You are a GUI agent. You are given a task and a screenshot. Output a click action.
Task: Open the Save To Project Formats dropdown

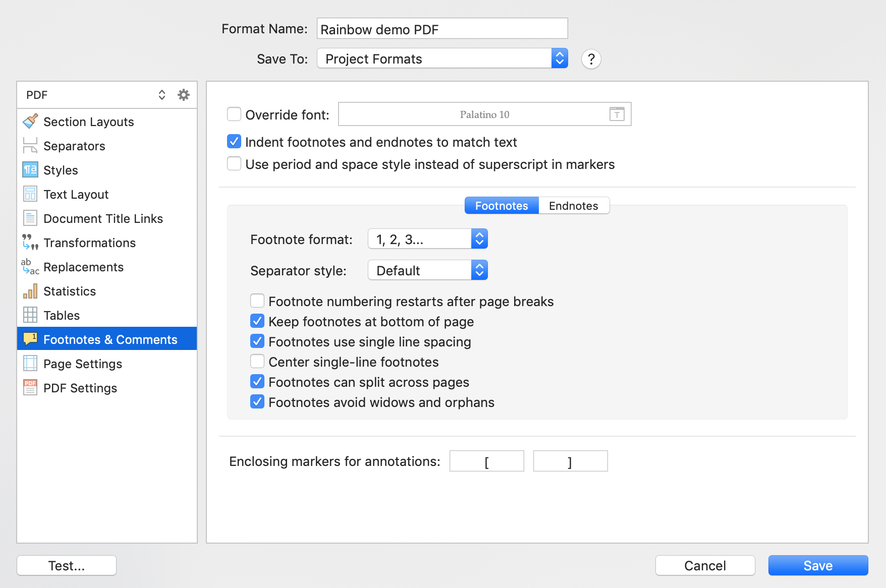[442, 58]
